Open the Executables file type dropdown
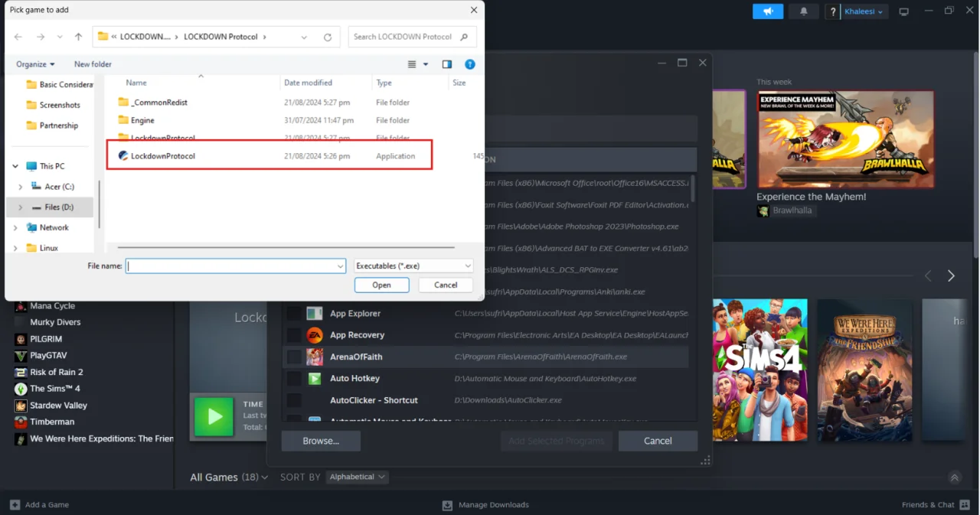 [x=413, y=266]
